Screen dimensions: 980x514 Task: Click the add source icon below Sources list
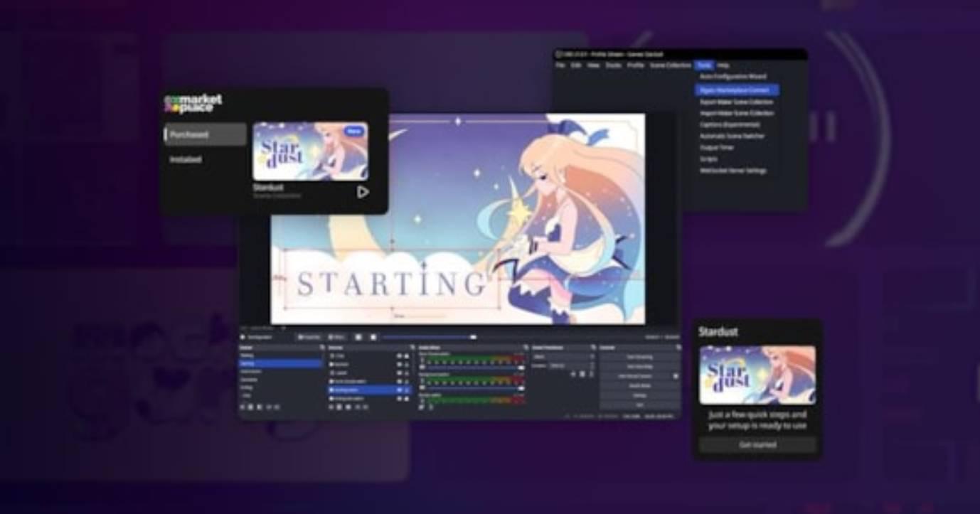[331, 407]
